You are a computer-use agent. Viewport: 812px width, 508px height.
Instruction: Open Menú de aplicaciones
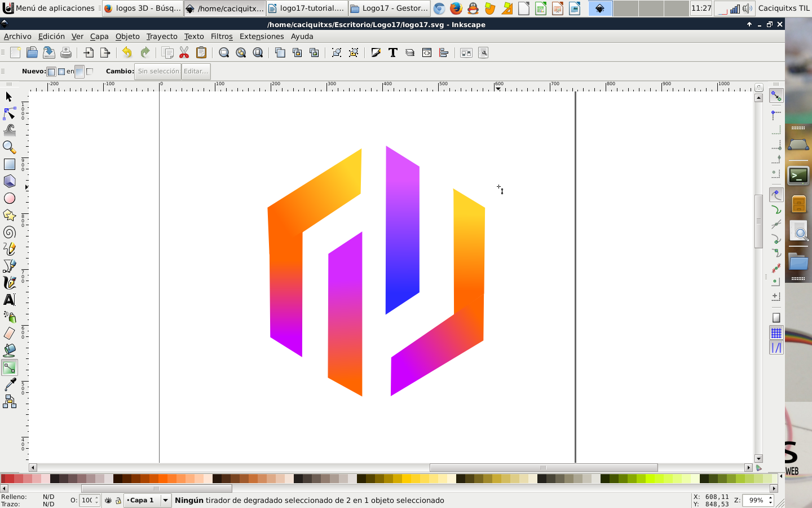coord(50,8)
